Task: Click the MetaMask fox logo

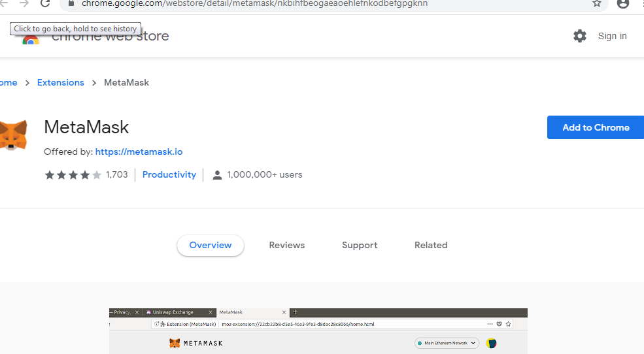Action: click(x=13, y=135)
